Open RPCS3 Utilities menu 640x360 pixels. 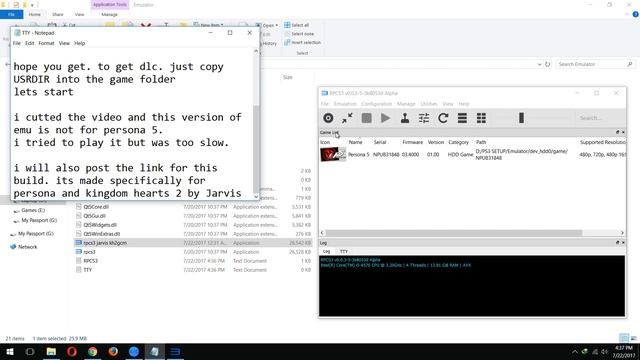click(429, 104)
